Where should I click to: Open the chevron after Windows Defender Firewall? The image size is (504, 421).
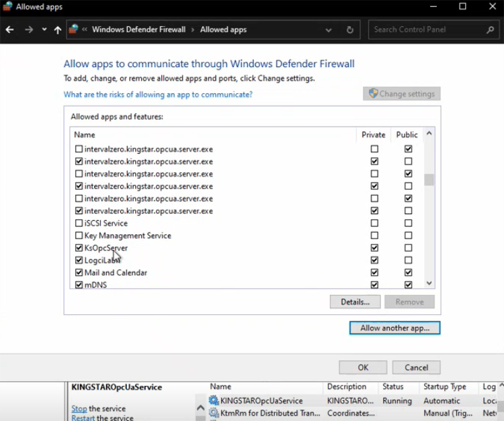click(x=193, y=30)
